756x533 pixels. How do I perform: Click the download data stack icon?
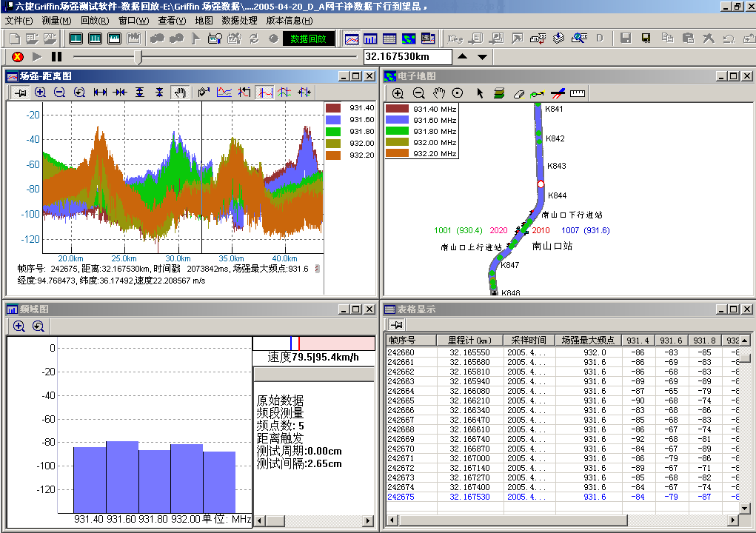pos(558,38)
